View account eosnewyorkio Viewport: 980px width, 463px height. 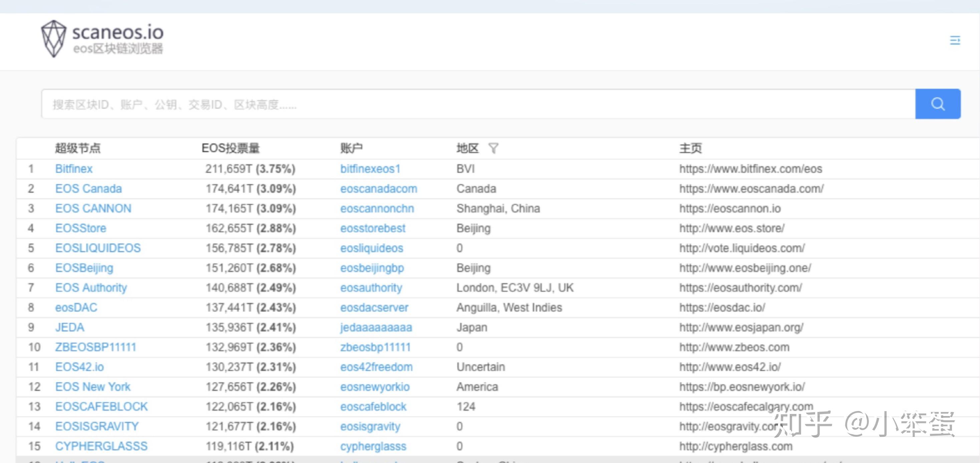pos(375,387)
